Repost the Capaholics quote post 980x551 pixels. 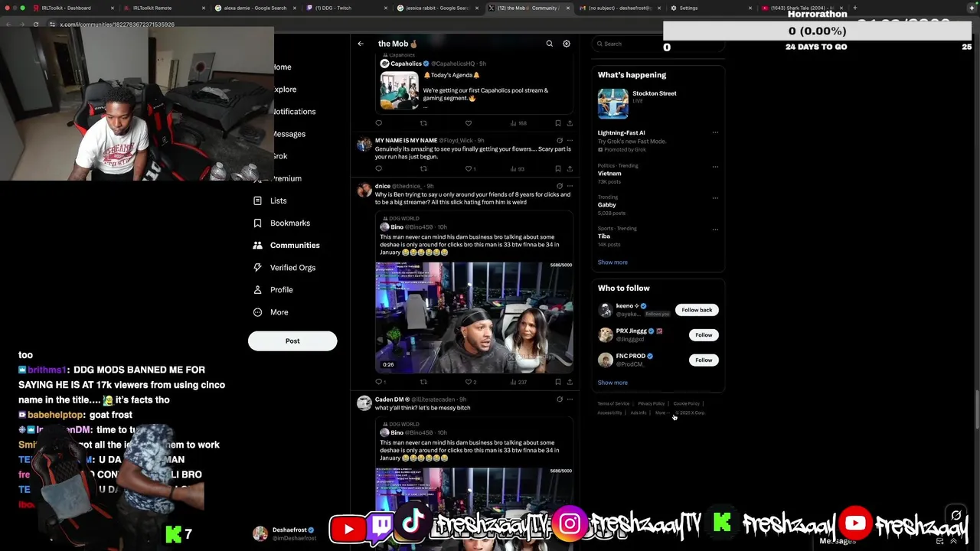[423, 123]
